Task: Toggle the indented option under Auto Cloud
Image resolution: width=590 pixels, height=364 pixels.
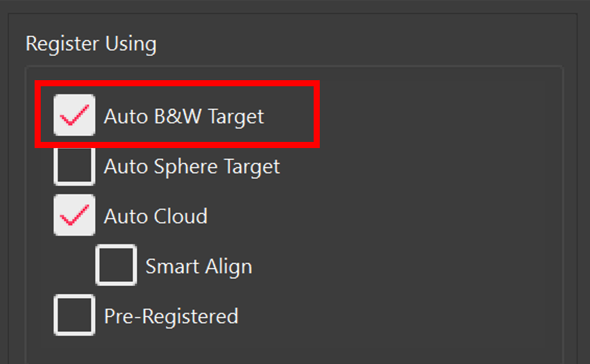Action: [x=116, y=266]
